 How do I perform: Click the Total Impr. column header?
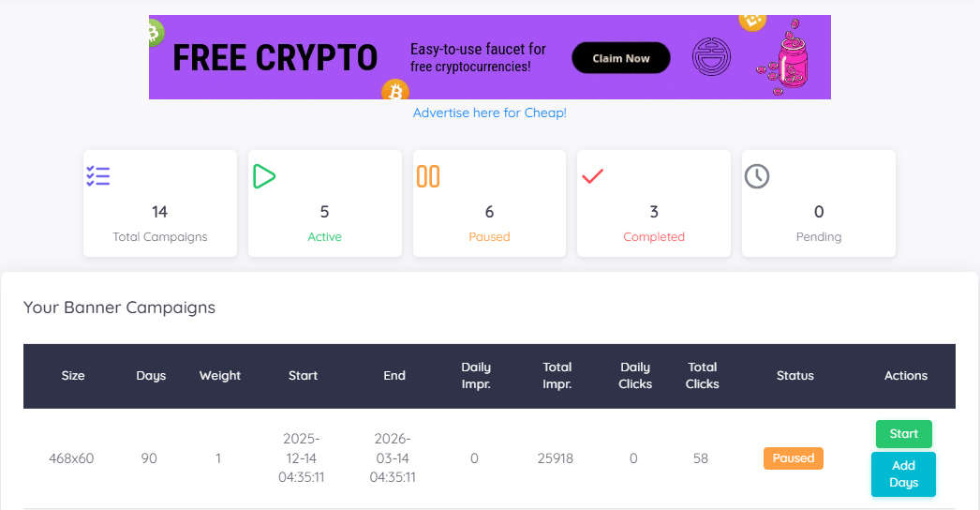coord(557,376)
